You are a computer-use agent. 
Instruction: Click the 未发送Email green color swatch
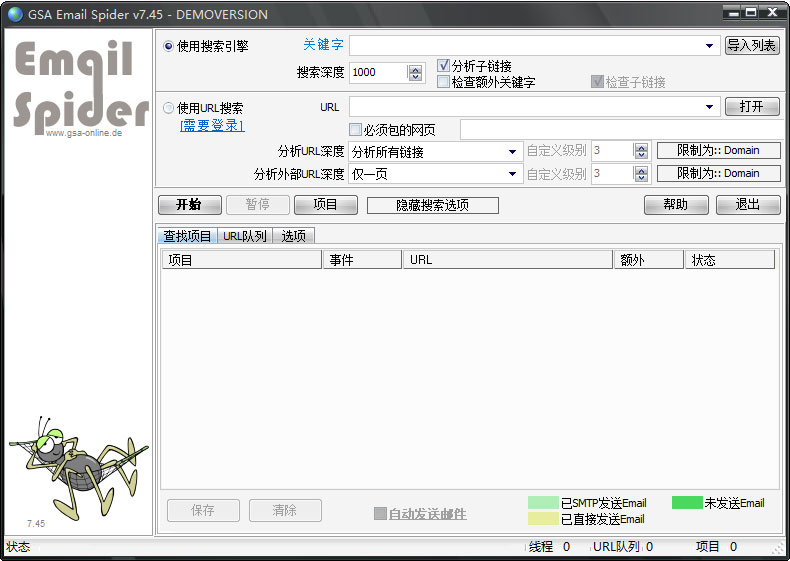pos(687,503)
